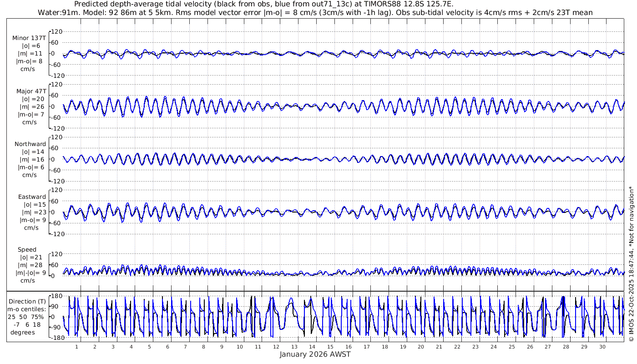637x364 pixels.
Task: Click day 10 tick on time axis
Action: point(240,346)
